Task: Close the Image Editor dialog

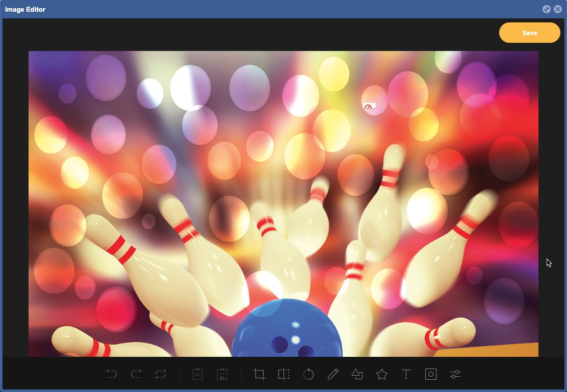Action: (x=558, y=9)
